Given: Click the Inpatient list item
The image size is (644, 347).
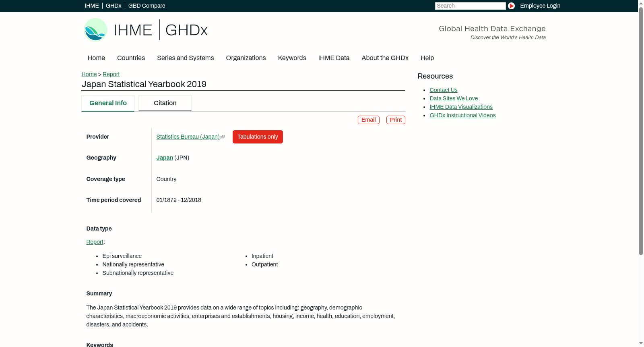Looking at the screenshot, I should point(262,256).
